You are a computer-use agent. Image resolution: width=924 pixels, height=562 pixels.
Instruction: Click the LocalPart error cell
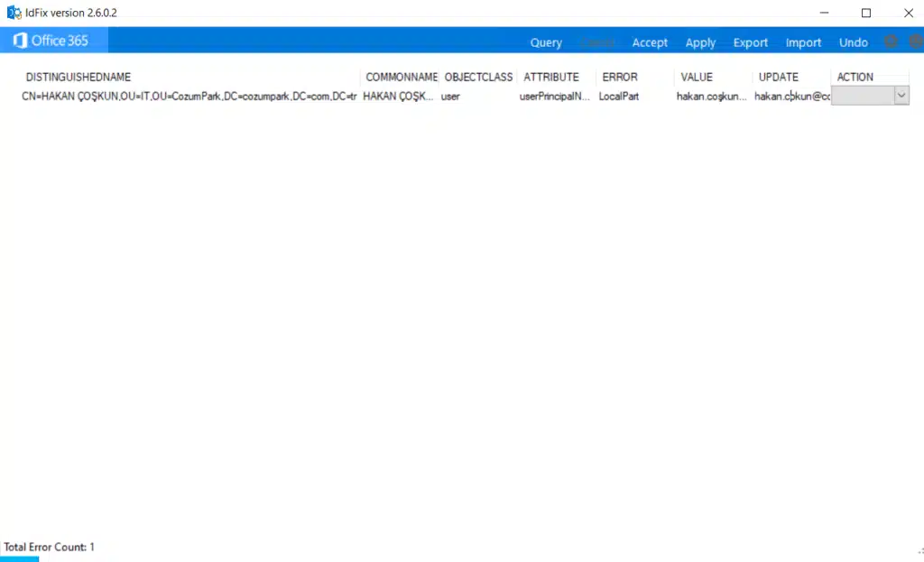pos(619,97)
